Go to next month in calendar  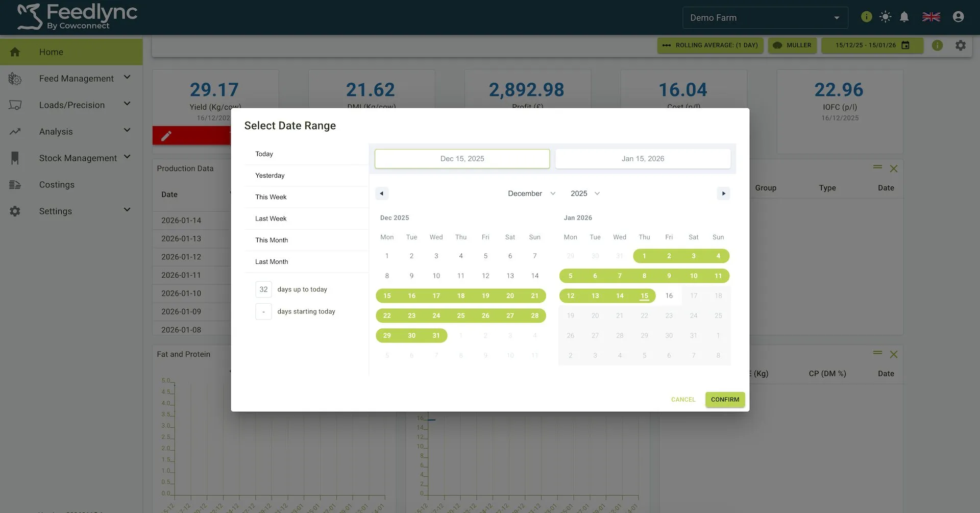(x=723, y=193)
